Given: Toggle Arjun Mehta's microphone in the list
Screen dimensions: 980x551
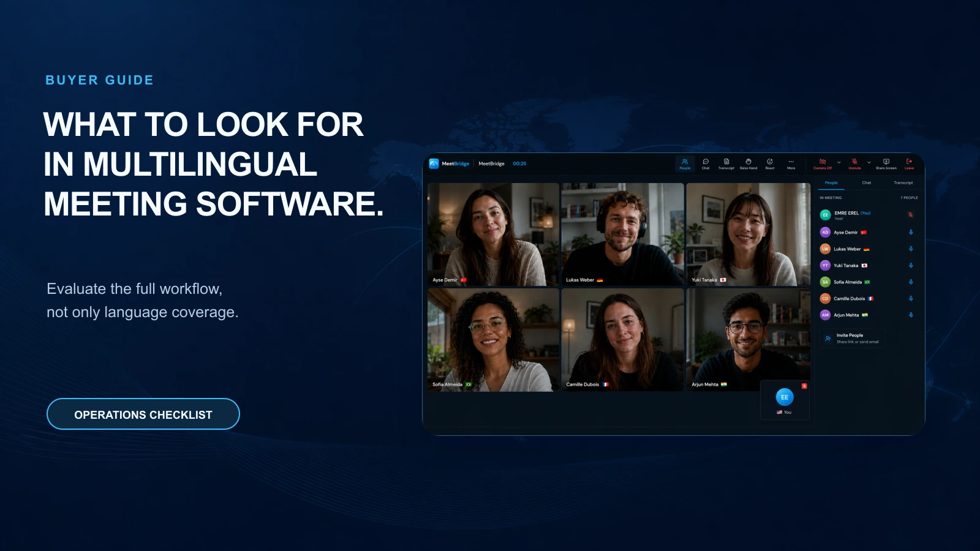Looking at the screenshot, I should point(911,315).
